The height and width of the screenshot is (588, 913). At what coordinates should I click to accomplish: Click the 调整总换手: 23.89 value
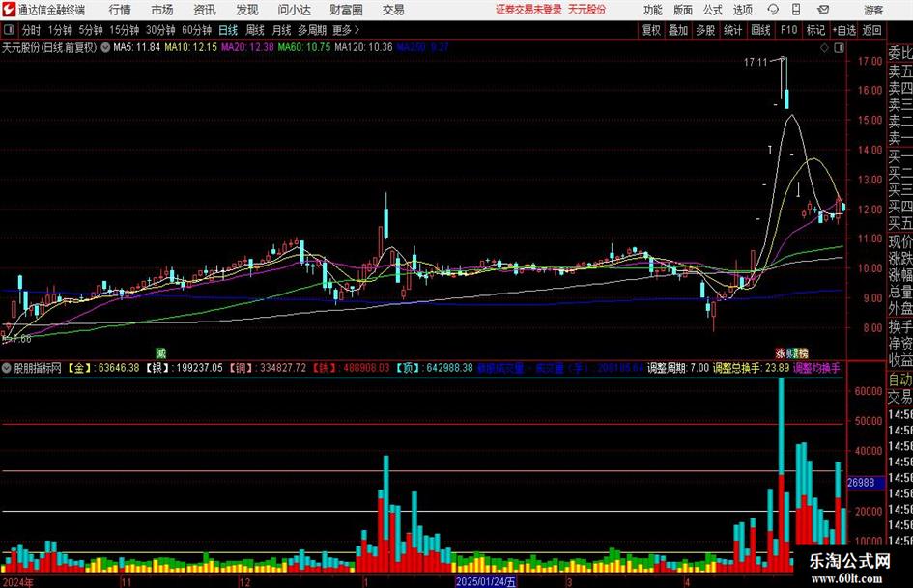[x=751, y=368]
